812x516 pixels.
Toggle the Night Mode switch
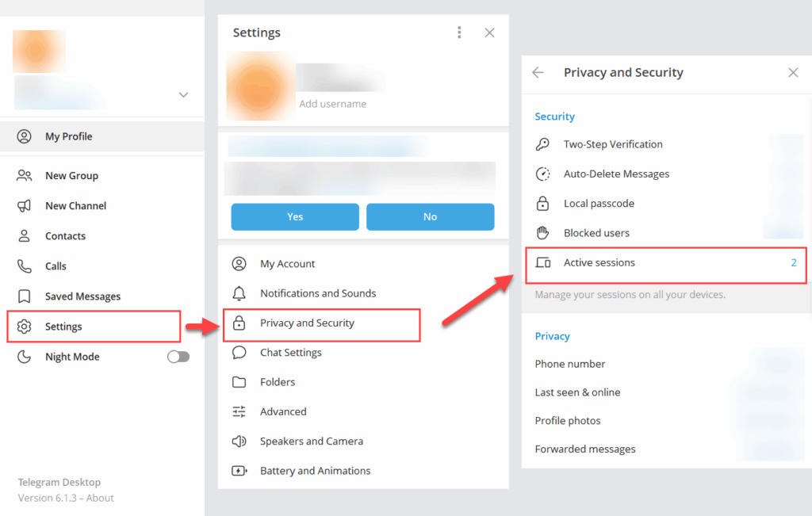pyautogui.click(x=178, y=357)
